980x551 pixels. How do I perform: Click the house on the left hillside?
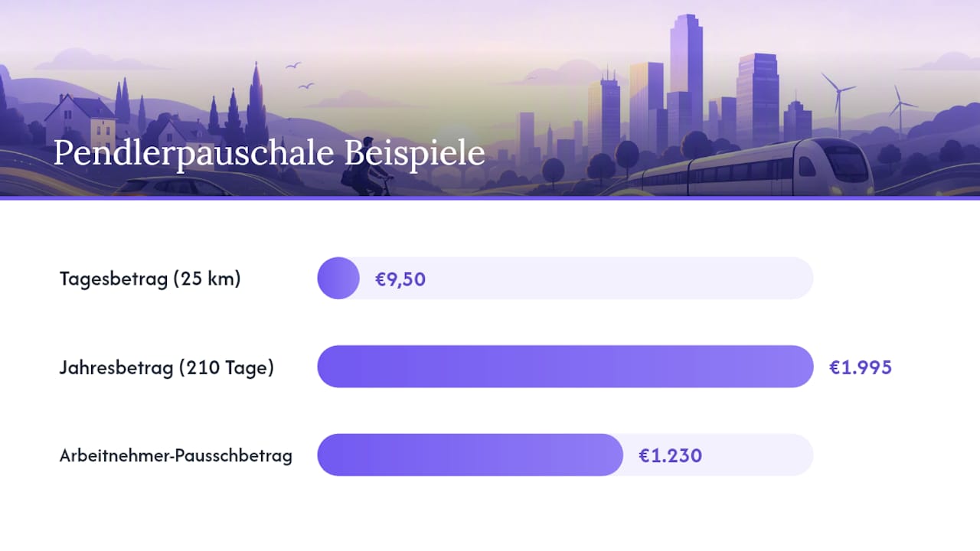[80, 121]
